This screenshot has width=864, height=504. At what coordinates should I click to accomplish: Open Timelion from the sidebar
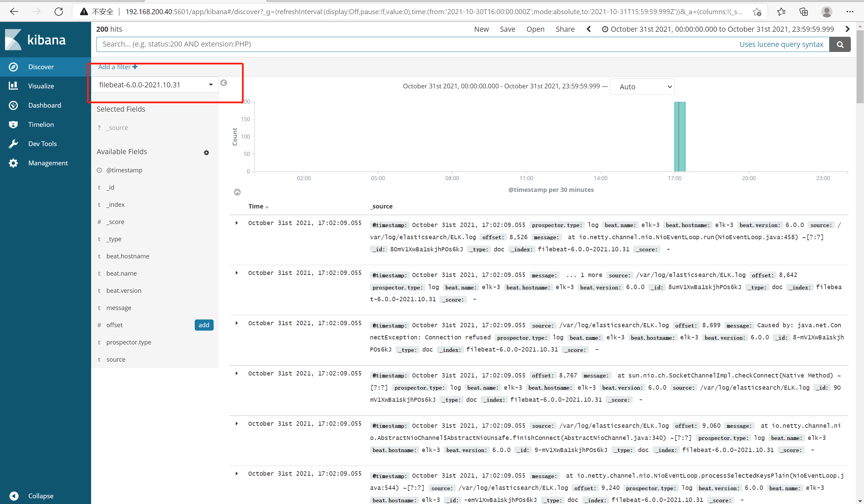point(41,124)
